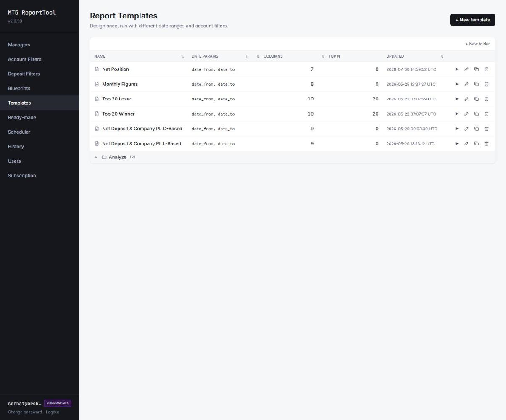Open Managers in the sidebar
Viewport: 506px width, 420px height.
(40, 45)
